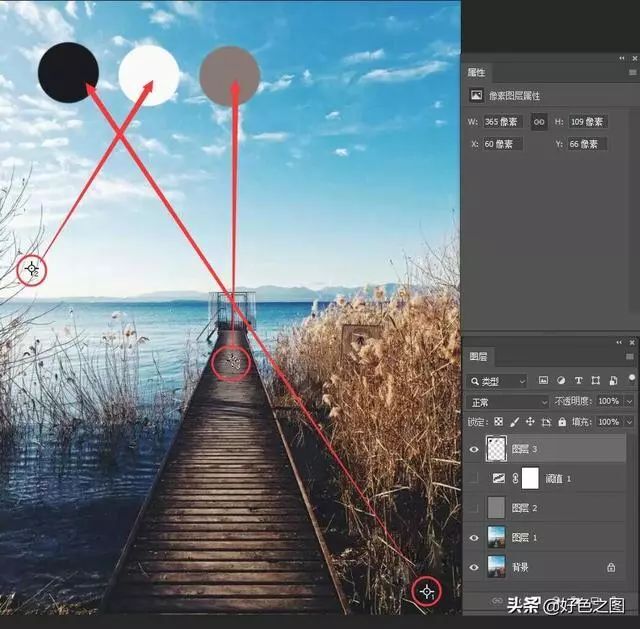The image size is (640, 629).
Task: Switch to the 图层 panel tab
Action: pyautogui.click(x=479, y=356)
